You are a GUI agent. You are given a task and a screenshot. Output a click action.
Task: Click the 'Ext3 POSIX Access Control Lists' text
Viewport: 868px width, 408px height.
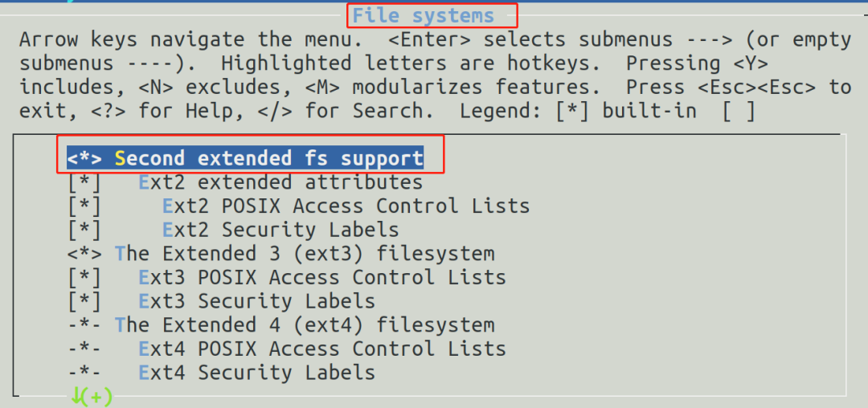pos(322,278)
